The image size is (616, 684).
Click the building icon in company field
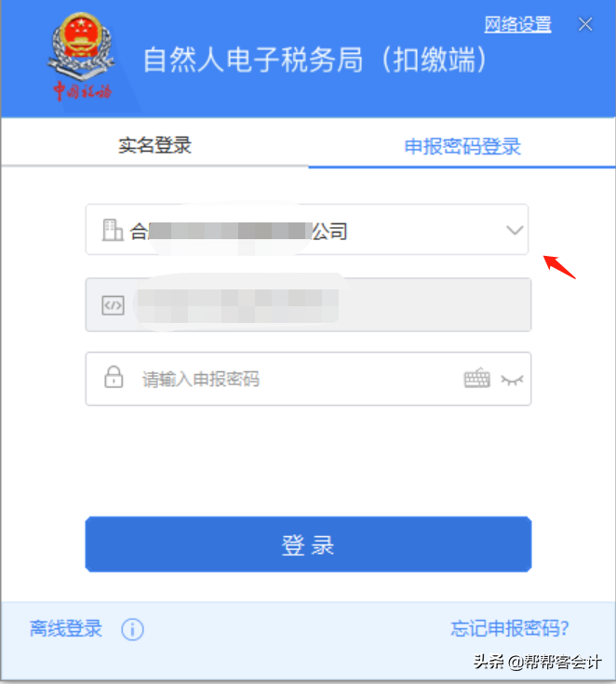[x=112, y=230]
